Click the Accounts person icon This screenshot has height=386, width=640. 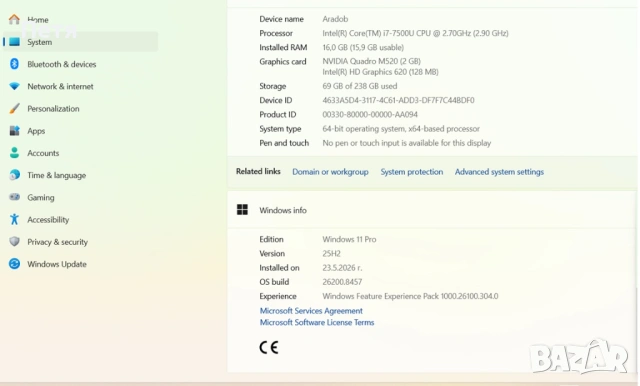[x=14, y=153]
